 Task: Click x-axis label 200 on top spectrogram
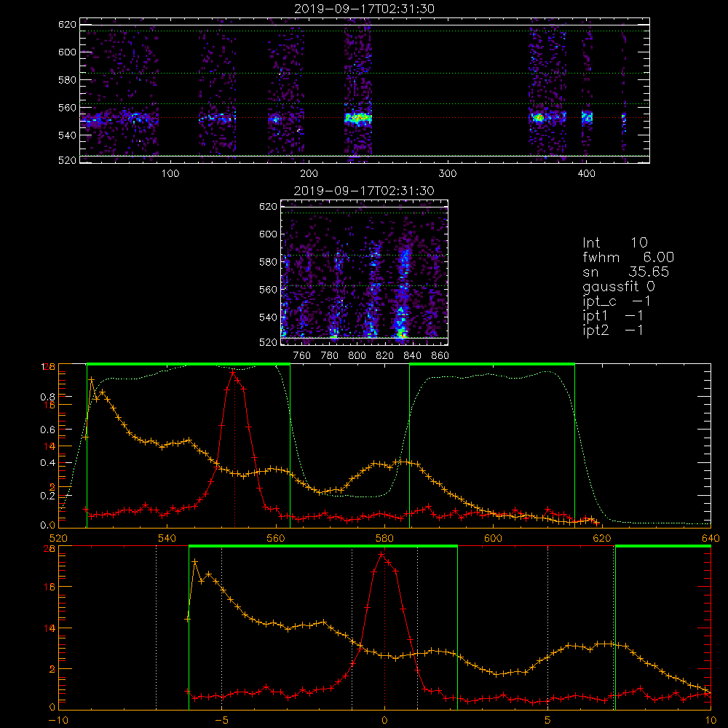pyautogui.click(x=309, y=174)
